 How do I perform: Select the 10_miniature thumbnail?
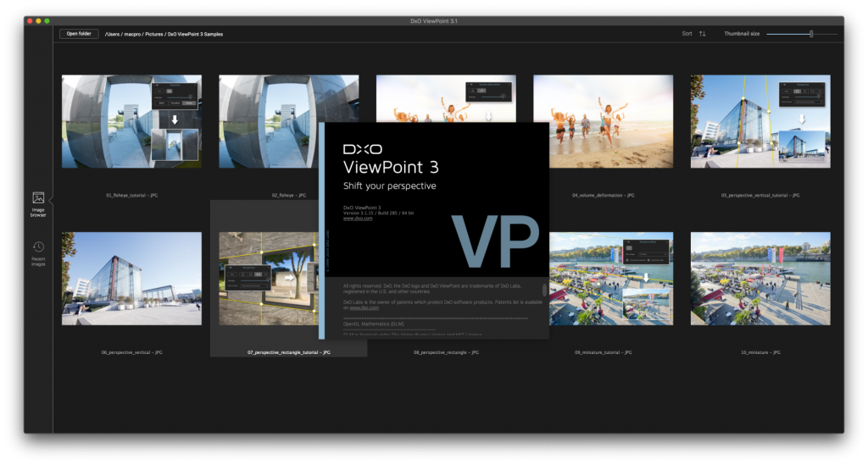[x=760, y=279]
